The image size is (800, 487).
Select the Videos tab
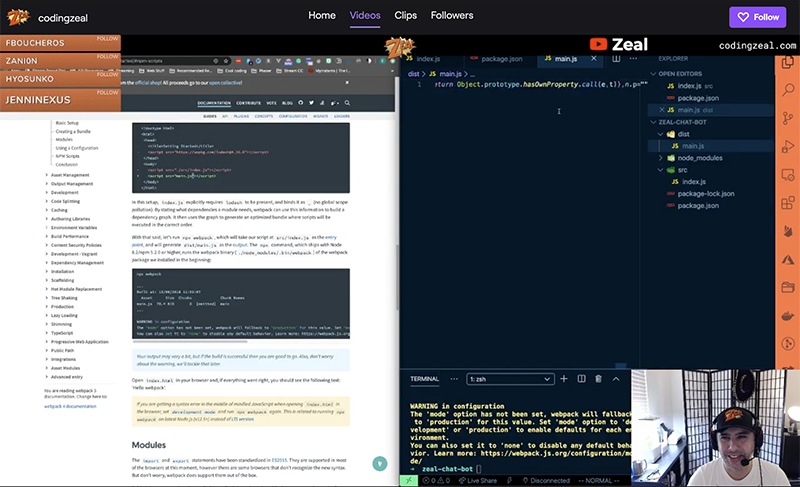tap(365, 15)
